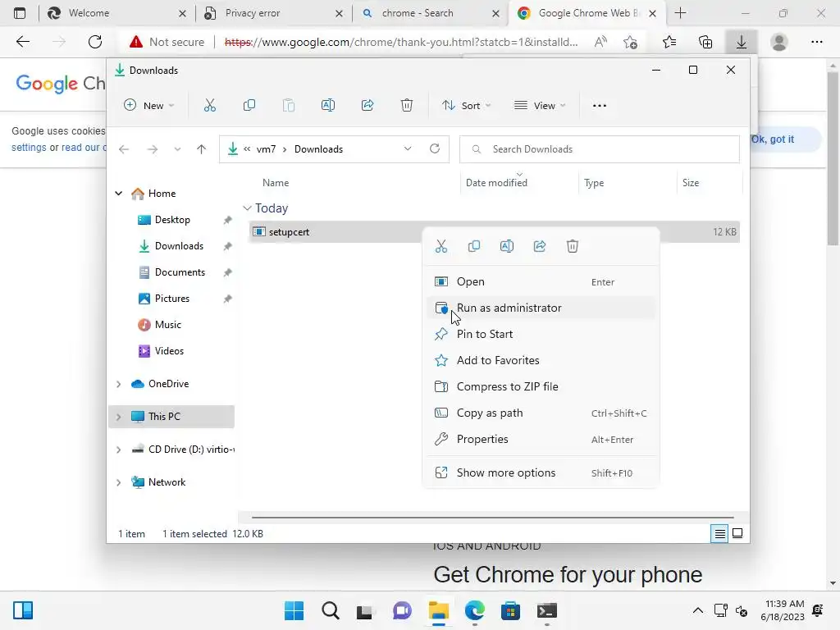Open Terminal from taskbar

click(x=547, y=610)
